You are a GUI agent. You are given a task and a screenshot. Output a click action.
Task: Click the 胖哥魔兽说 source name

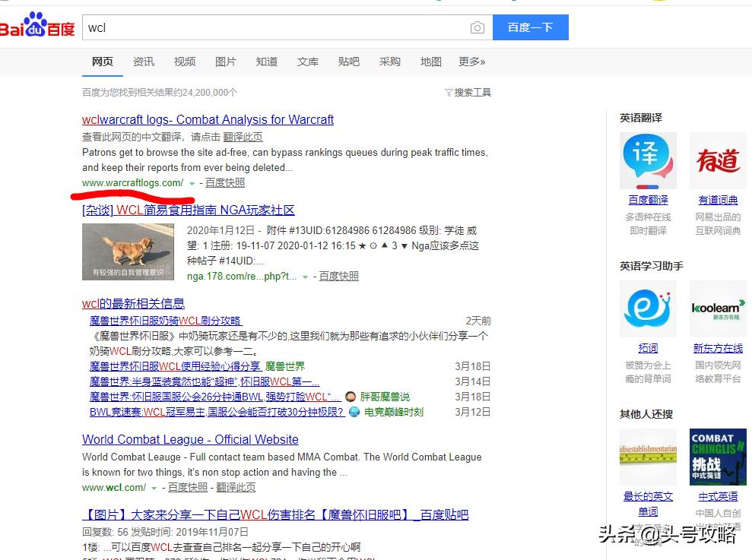click(385, 397)
